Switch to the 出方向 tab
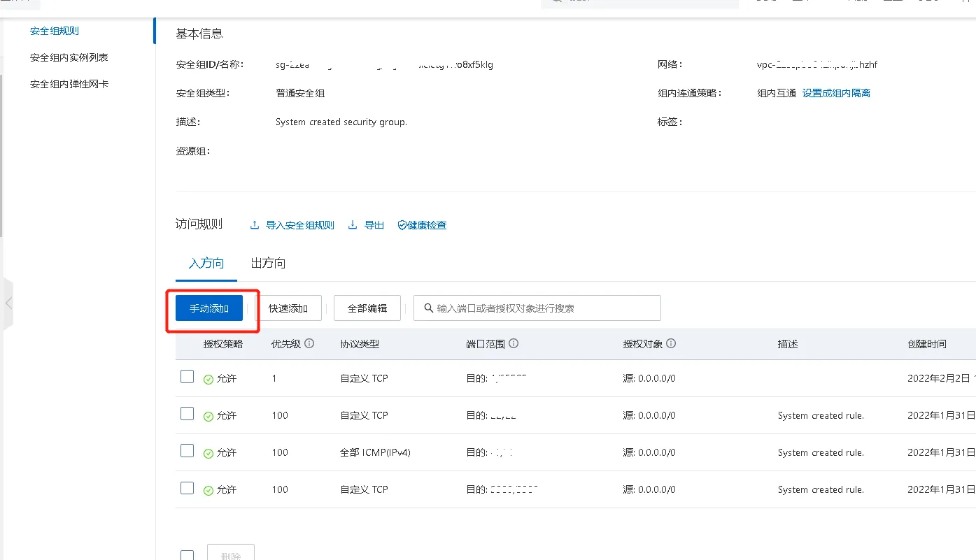976x560 pixels. tap(268, 264)
